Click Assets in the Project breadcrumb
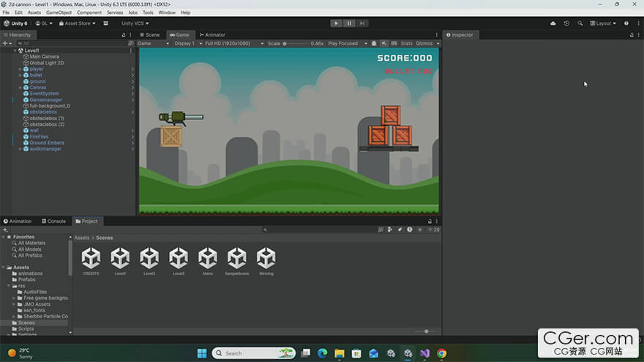The image size is (644, 362). 81,238
